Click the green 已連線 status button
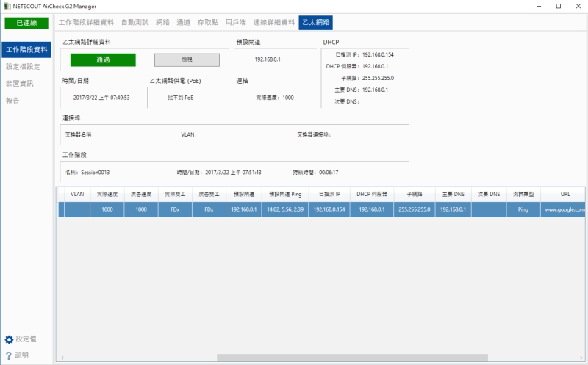Viewport: 588px width, 365px height. pyautogui.click(x=26, y=23)
